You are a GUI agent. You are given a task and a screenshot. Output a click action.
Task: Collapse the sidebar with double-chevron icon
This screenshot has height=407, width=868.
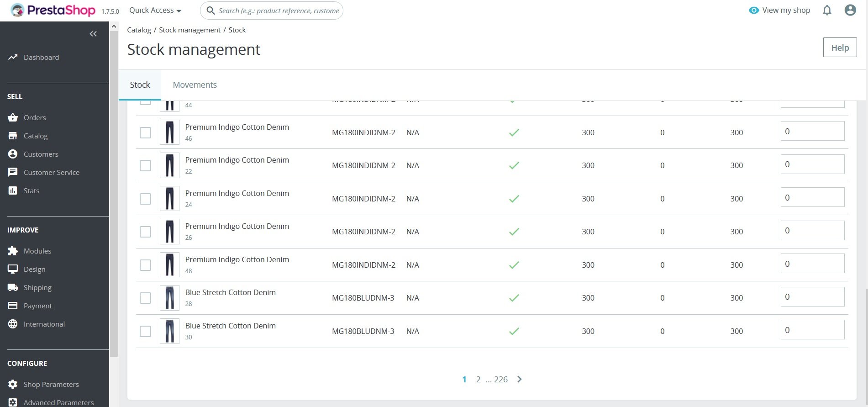tap(93, 34)
